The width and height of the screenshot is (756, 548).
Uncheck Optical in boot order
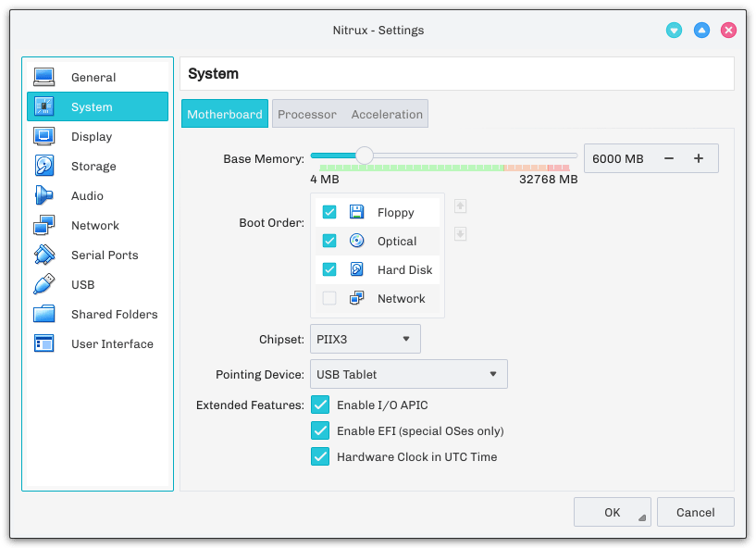click(x=329, y=241)
